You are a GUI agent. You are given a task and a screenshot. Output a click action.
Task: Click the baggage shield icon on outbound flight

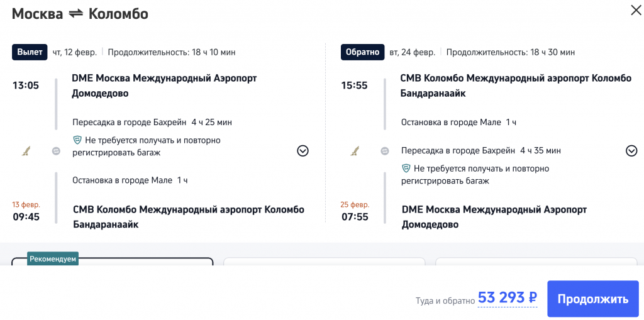click(x=77, y=140)
